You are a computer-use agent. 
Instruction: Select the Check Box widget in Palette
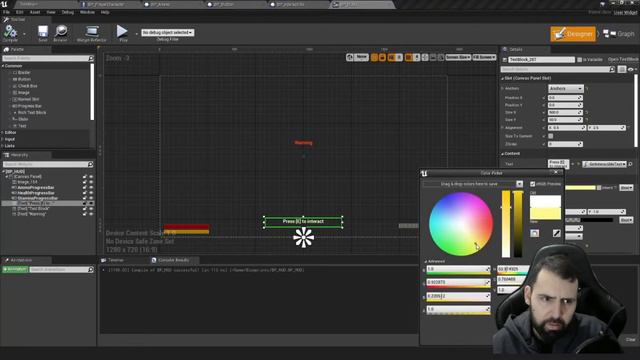coord(28,86)
